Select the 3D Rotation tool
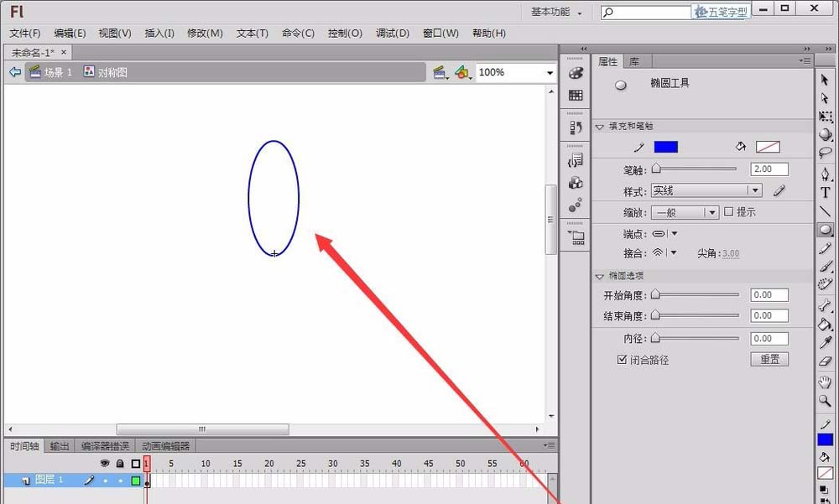 (x=825, y=134)
